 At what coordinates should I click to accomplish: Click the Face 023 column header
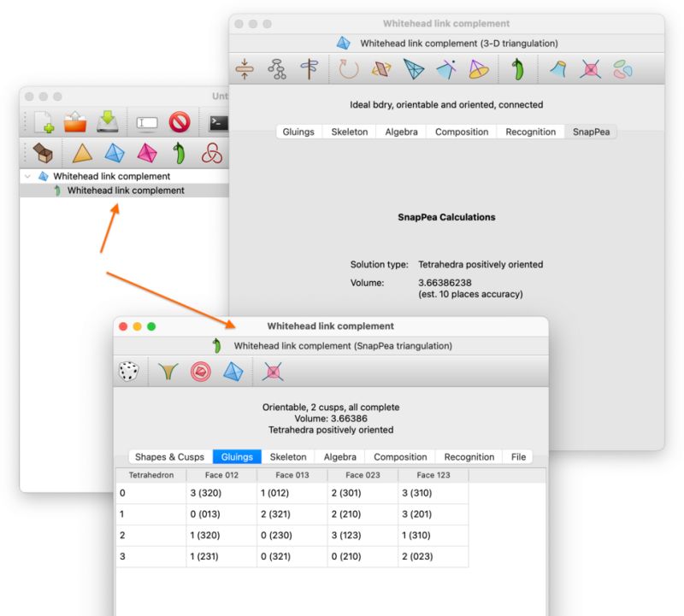pos(363,475)
